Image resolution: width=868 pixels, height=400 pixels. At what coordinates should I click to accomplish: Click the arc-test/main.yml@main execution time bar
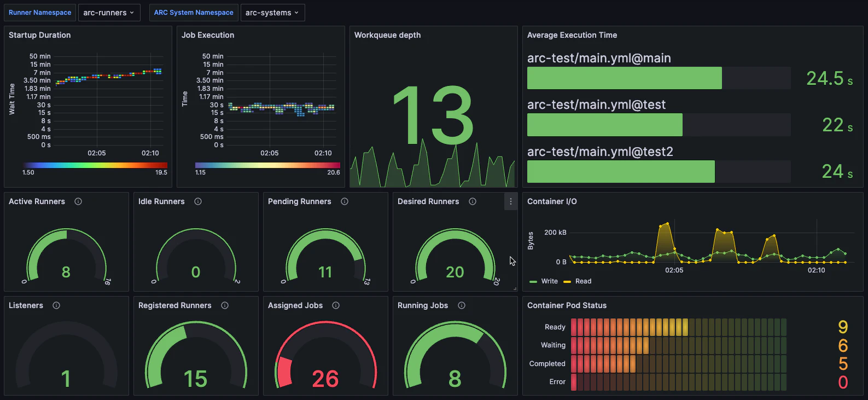click(x=624, y=78)
